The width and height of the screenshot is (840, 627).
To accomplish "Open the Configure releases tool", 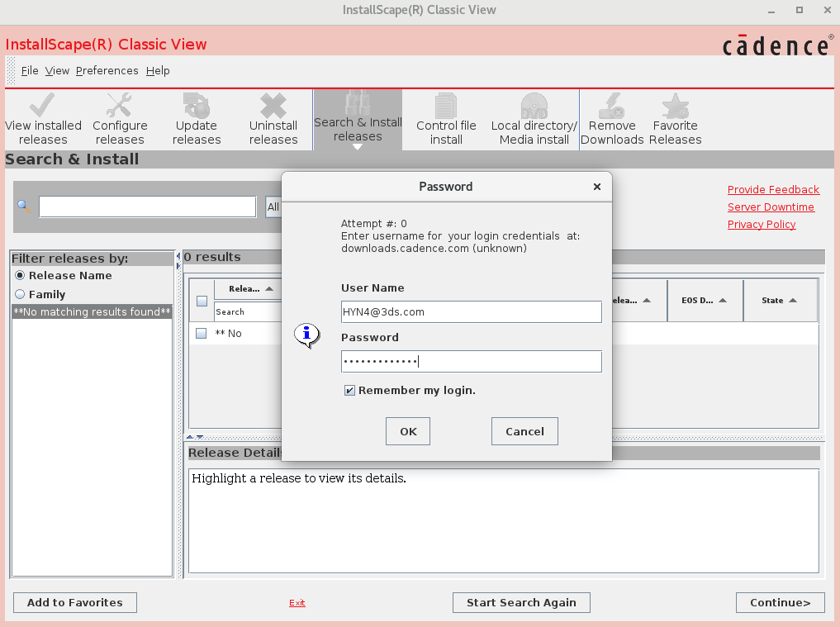I will (120, 118).
